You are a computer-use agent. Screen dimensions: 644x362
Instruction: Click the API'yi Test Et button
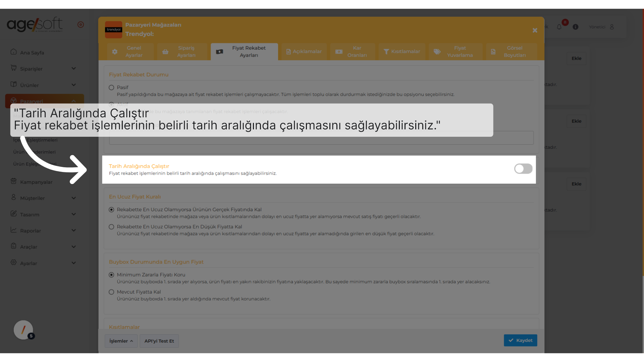click(x=159, y=341)
